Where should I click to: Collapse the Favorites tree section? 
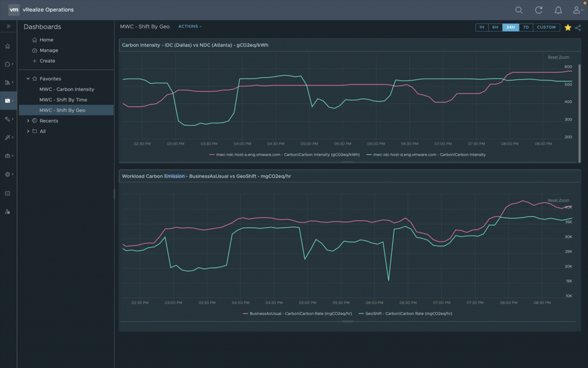coord(28,79)
